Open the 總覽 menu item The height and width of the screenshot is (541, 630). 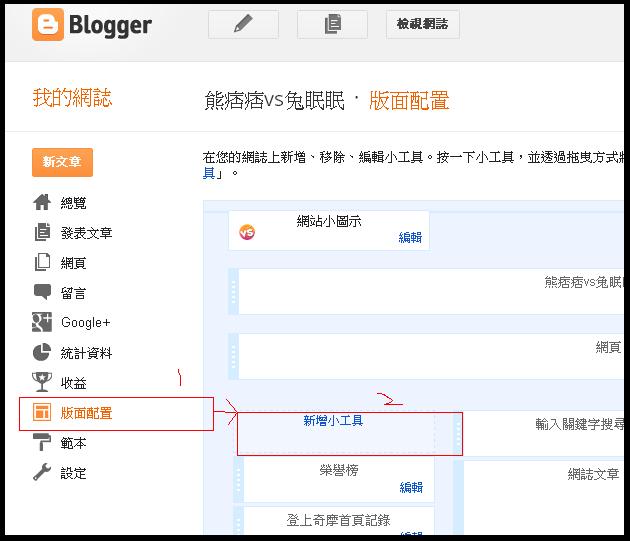pyautogui.click(x=73, y=203)
